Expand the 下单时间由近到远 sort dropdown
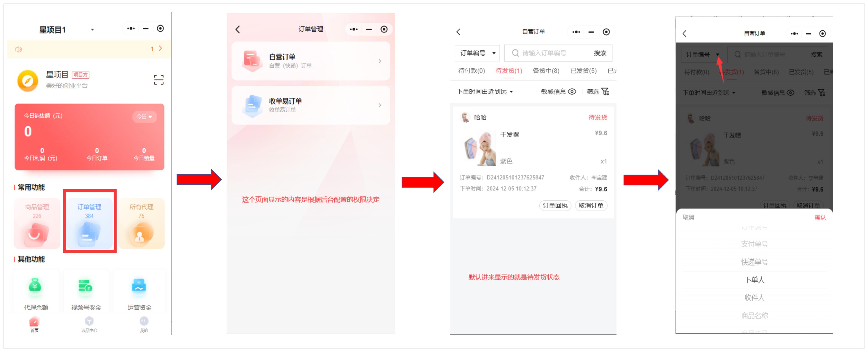This screenshot has height=352, width=868. pyautogui.click(x=484, y=92)
